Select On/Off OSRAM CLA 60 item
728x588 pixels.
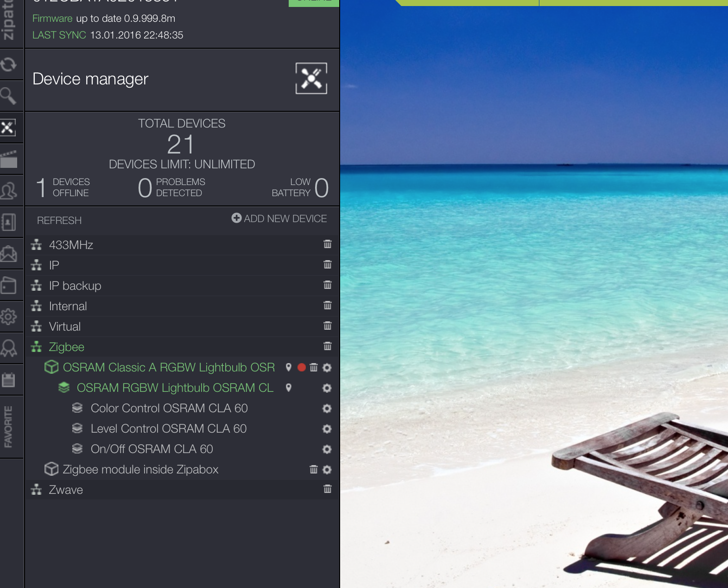click(152, 449)
